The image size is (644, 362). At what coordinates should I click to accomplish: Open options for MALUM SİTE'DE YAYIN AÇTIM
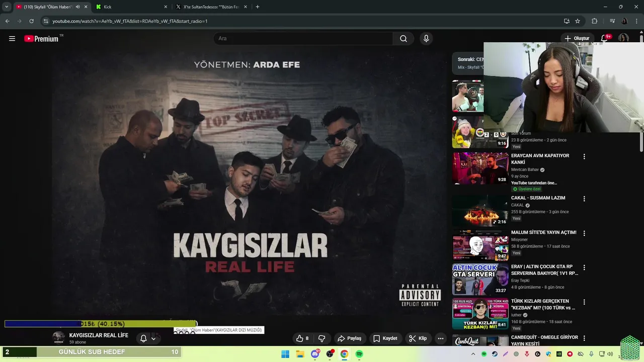point(584,233)
